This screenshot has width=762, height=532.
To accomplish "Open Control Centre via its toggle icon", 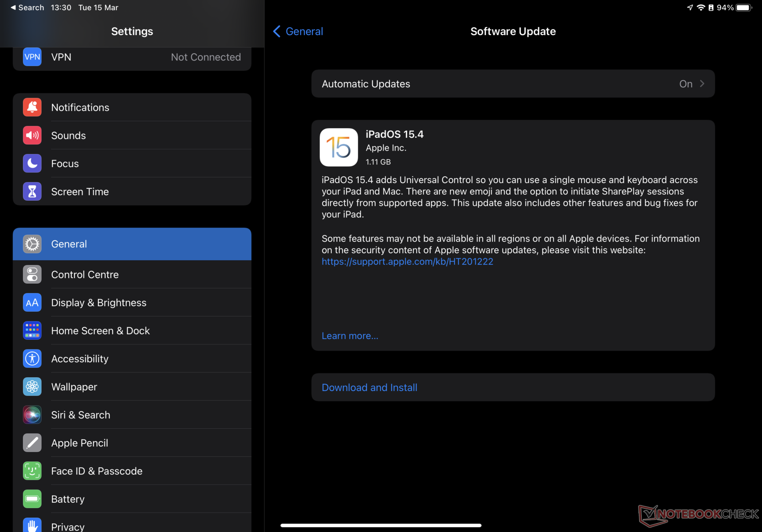I will [x=32, y=274].
